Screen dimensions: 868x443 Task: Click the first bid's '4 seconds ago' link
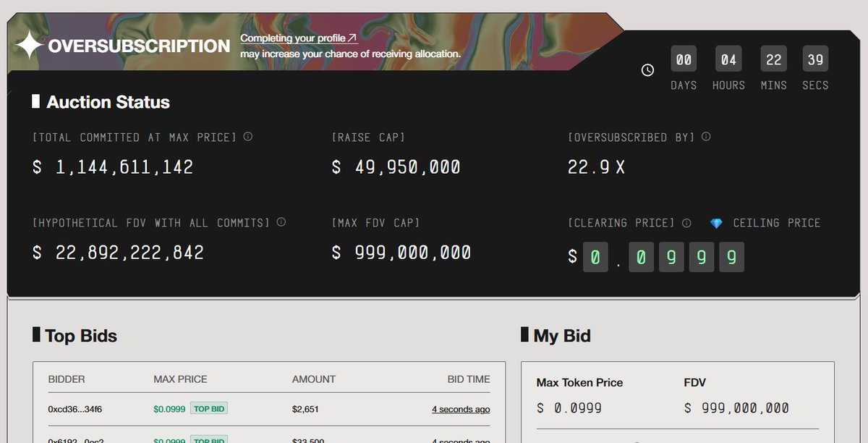pos(461,409)
